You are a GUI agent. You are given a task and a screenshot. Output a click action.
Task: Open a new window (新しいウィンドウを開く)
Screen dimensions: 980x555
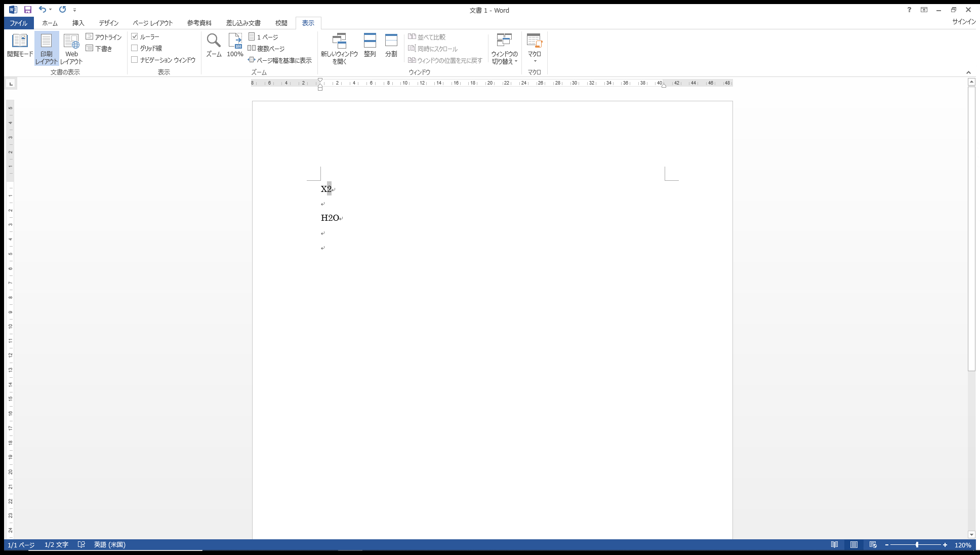339,49
